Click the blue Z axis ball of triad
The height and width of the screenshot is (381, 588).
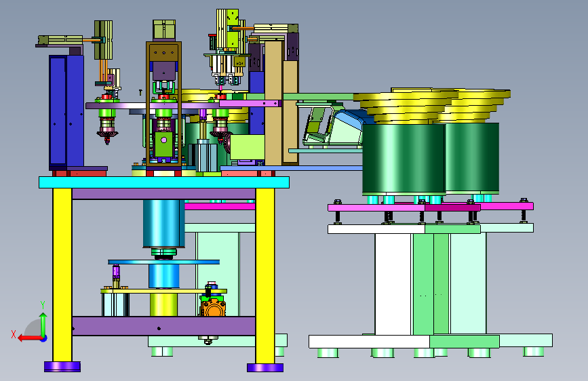click(44, 338)
